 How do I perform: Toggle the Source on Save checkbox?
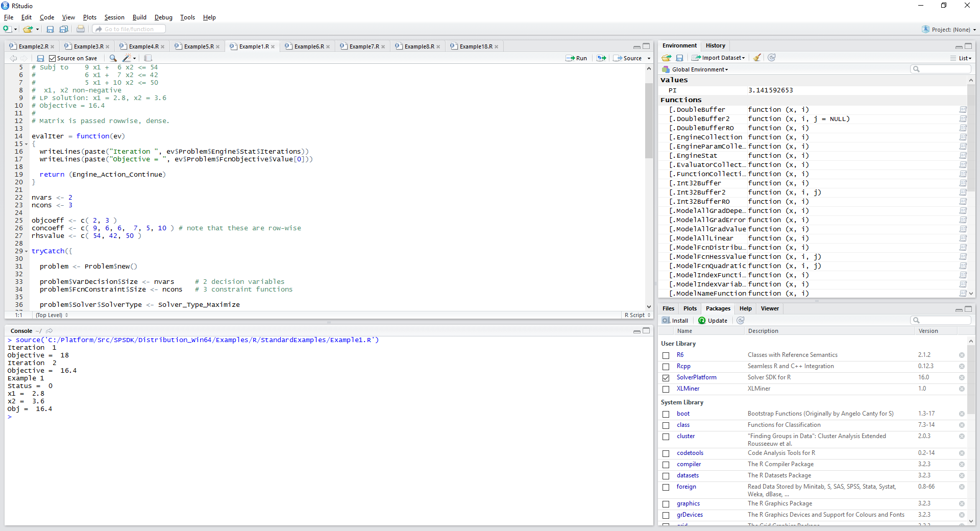point(53,58)
